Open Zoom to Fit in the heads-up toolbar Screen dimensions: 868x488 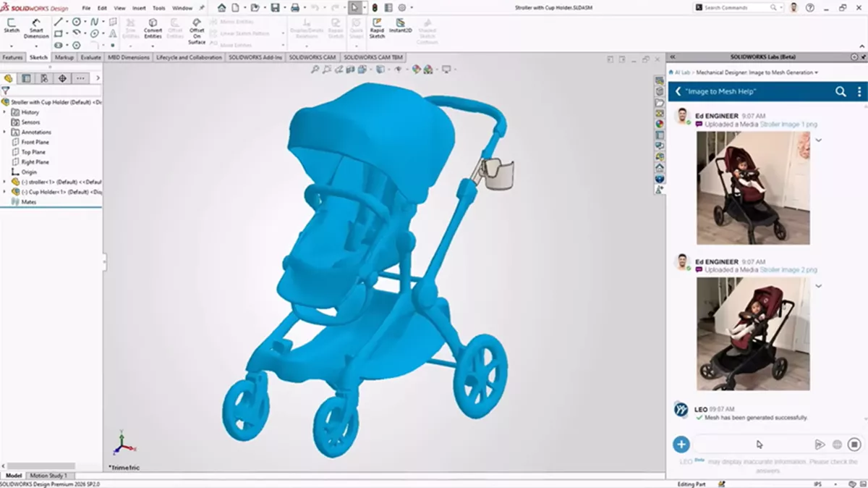316,70
